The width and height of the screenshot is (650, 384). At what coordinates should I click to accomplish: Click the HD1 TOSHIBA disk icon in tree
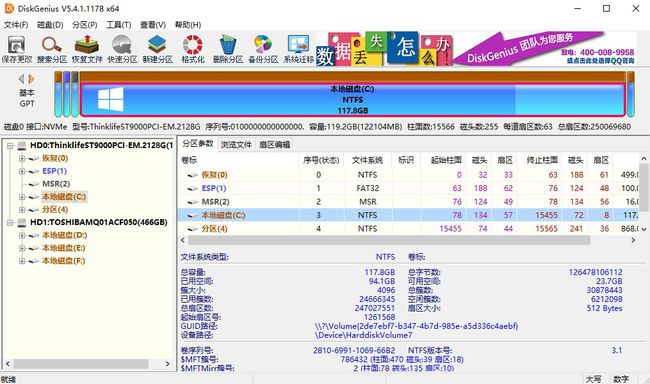coord(22,223)
